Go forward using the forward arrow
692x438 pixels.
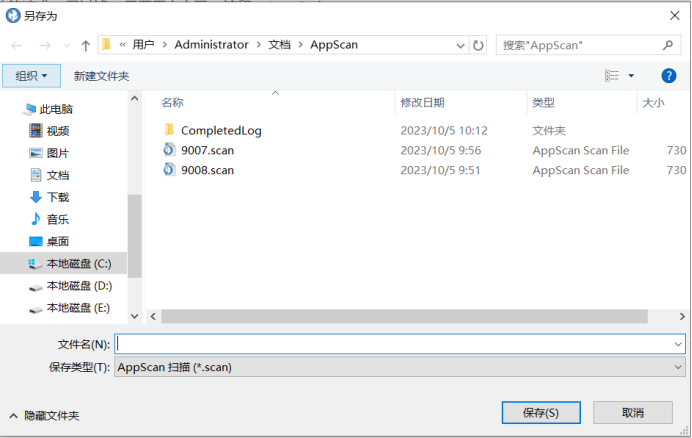(x=45, y=45)
